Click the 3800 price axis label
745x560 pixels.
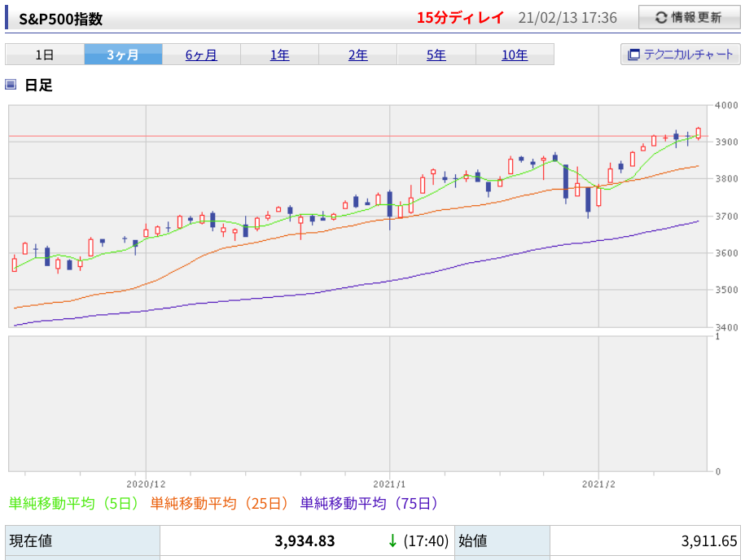(x=726, y=179)
